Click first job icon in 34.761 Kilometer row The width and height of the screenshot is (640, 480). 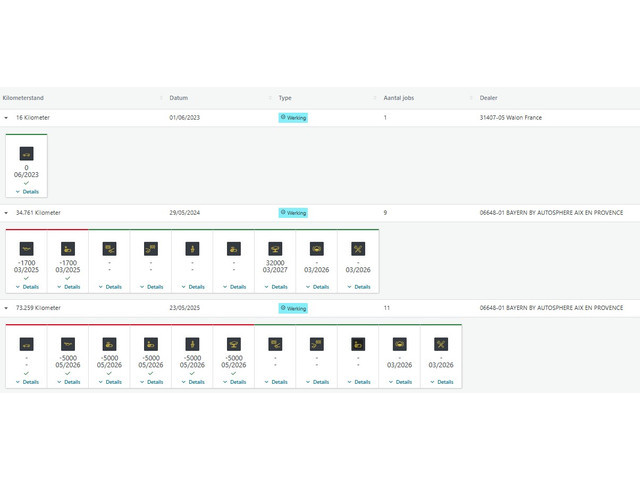[x=26, y=248]
